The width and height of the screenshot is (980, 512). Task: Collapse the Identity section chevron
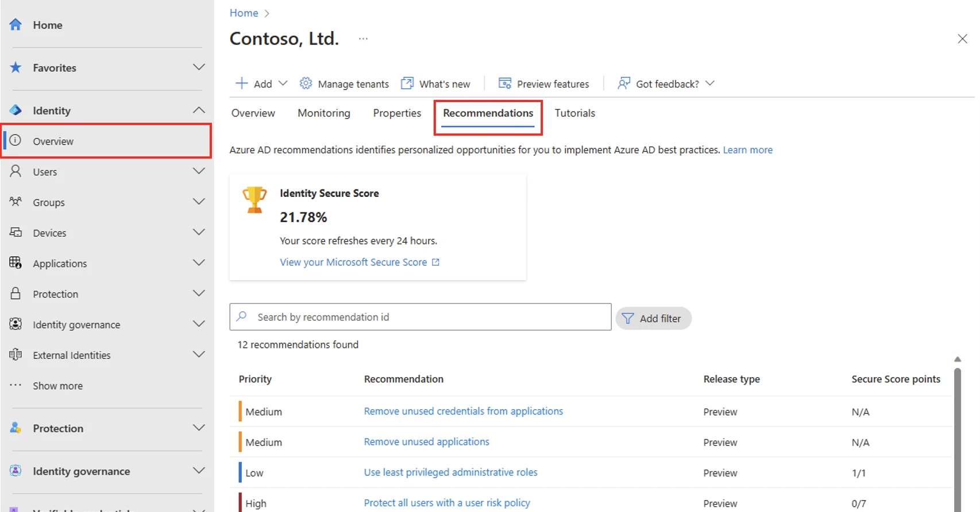pos(199,110)
